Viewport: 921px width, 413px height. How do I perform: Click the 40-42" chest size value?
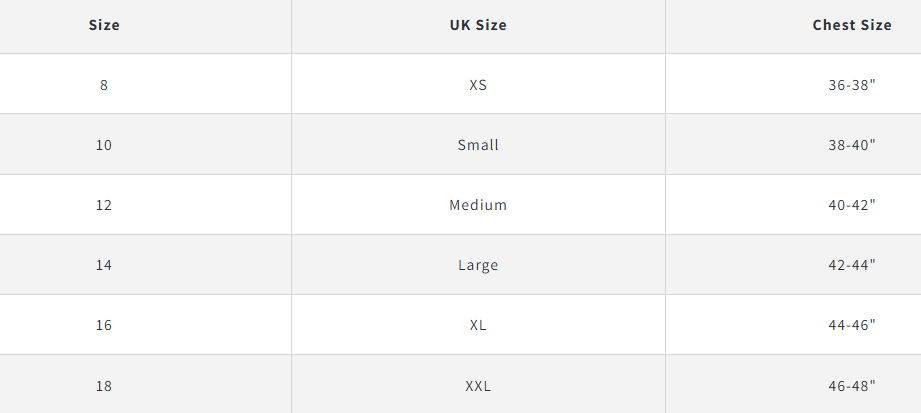click(852, 205)
